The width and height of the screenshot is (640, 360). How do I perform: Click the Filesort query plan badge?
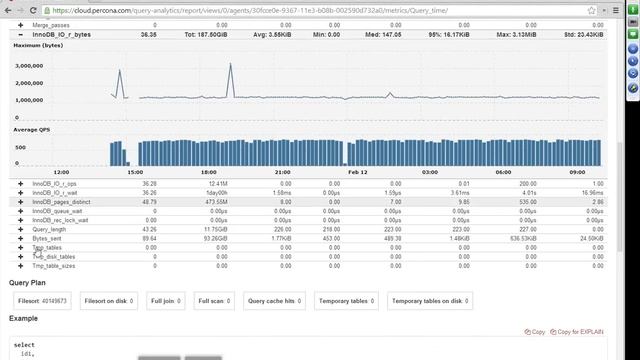pyautogui.click(x=42, y=301)
